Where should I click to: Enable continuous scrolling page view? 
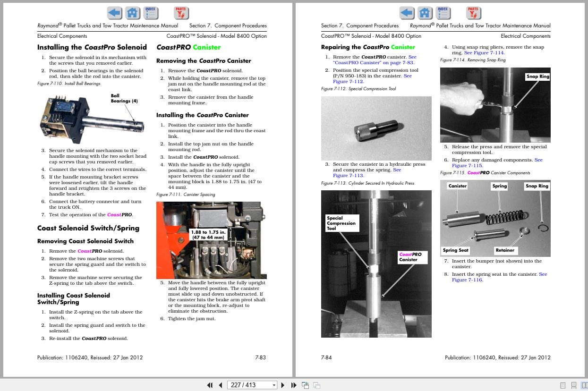click(573, 385)
